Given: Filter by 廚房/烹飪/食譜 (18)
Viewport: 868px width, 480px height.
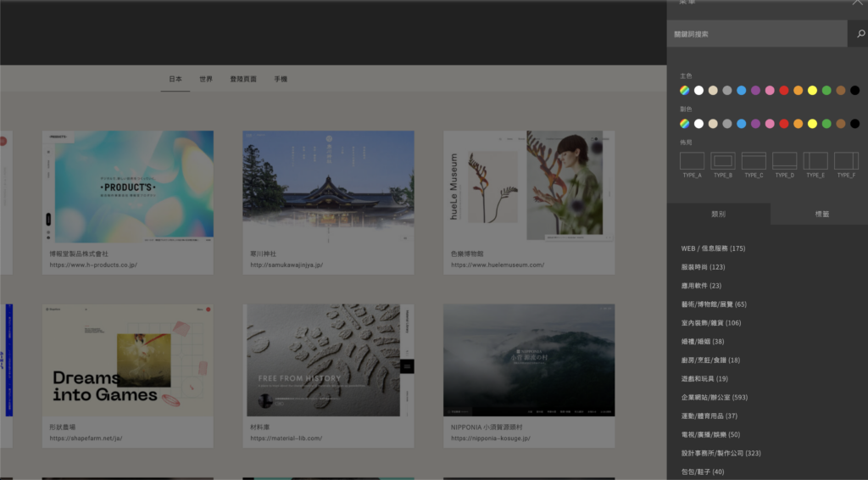Looking at the screenshot, I should point(710,360).
